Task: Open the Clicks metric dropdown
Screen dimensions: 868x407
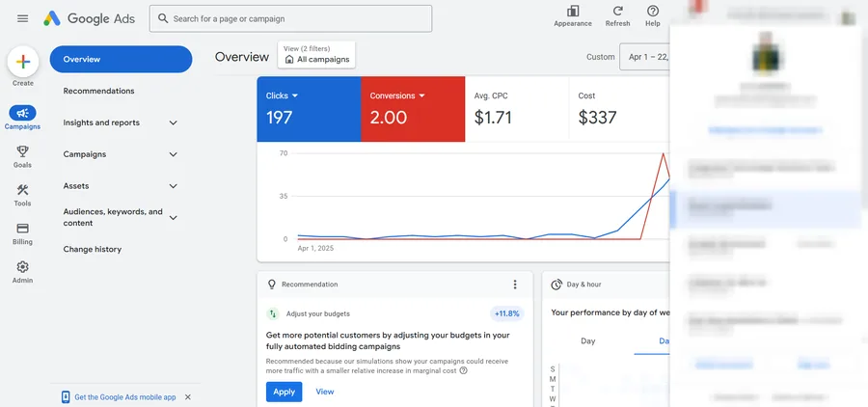Action: 283,95
